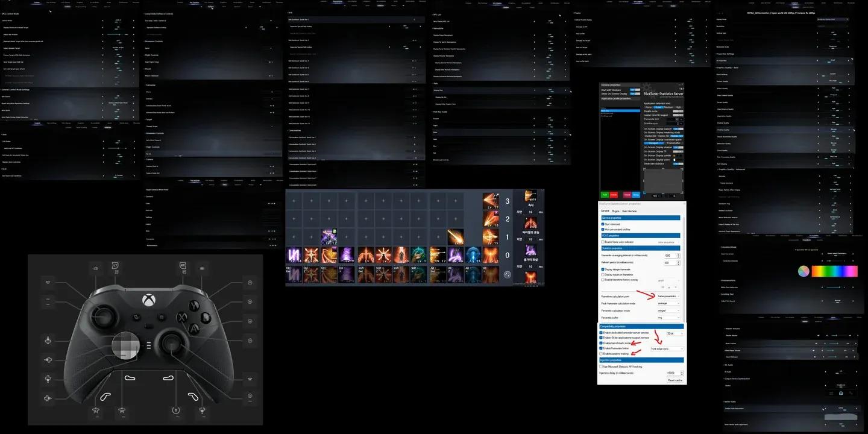Open Peak framerate calculation mode dropdown
The image size is (868, 434).
point(668,303)
